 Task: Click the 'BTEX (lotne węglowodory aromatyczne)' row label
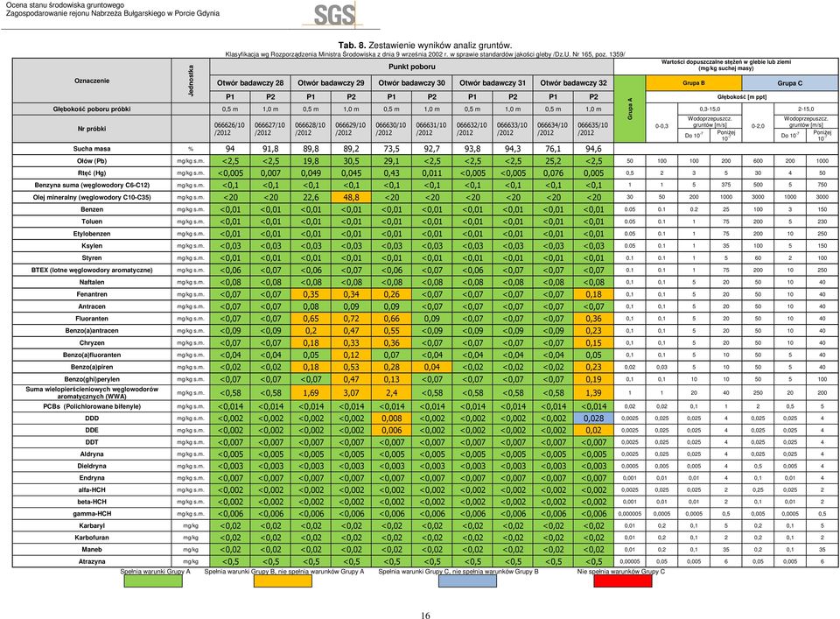click(92, 271)
